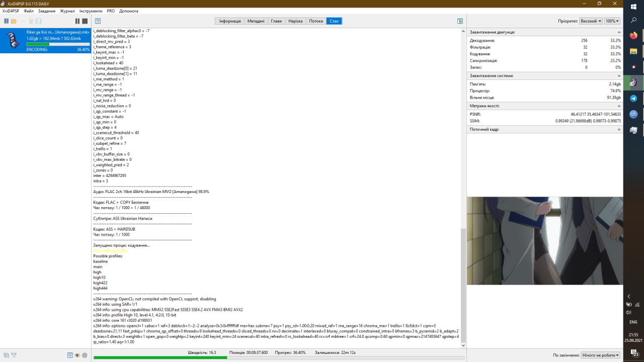Switch to the Нарізка tab
The height and width of the screenshot is (362, 644).
click(295, 21)
